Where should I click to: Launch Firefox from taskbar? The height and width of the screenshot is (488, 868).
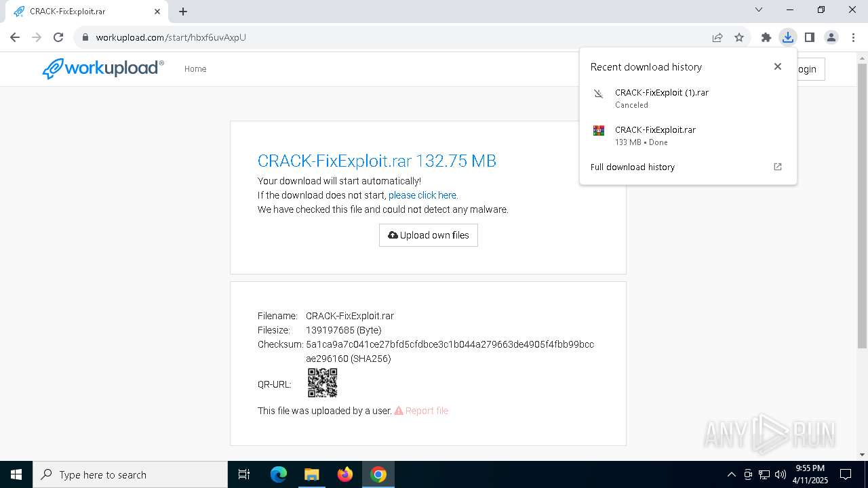coord(345,474)
